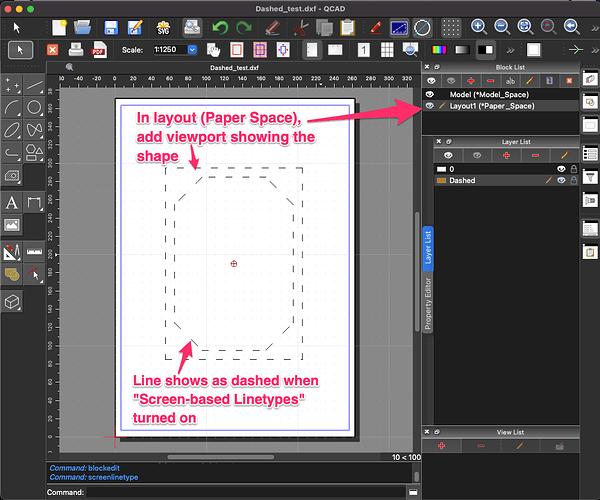Zoom in with the plus magnifier

click(478, 27)
